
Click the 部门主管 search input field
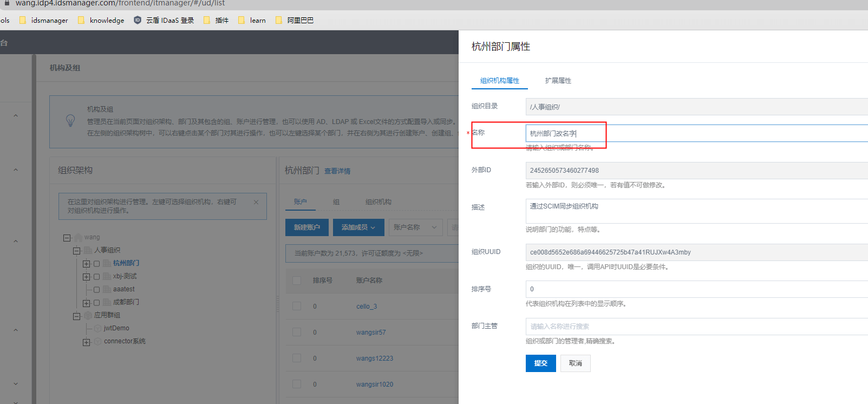point(693,327)
